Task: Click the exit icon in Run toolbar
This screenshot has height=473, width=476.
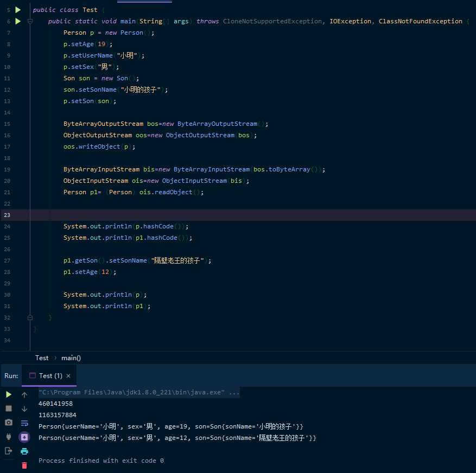Action: 9,451
